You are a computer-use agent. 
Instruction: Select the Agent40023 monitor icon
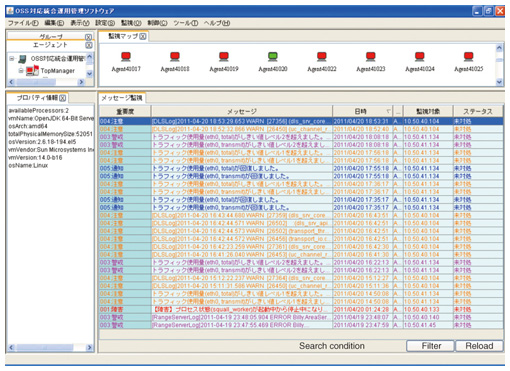[371, 57]
